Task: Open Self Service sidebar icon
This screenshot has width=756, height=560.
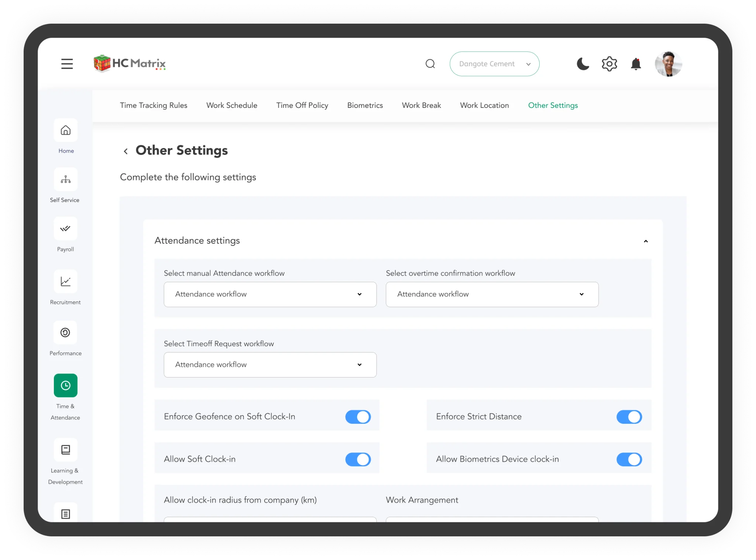Action: (66, 180)
